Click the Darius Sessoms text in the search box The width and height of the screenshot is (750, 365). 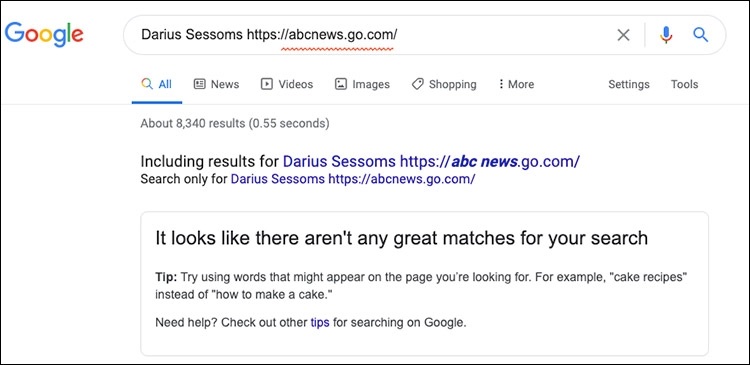tap(192, 34)
